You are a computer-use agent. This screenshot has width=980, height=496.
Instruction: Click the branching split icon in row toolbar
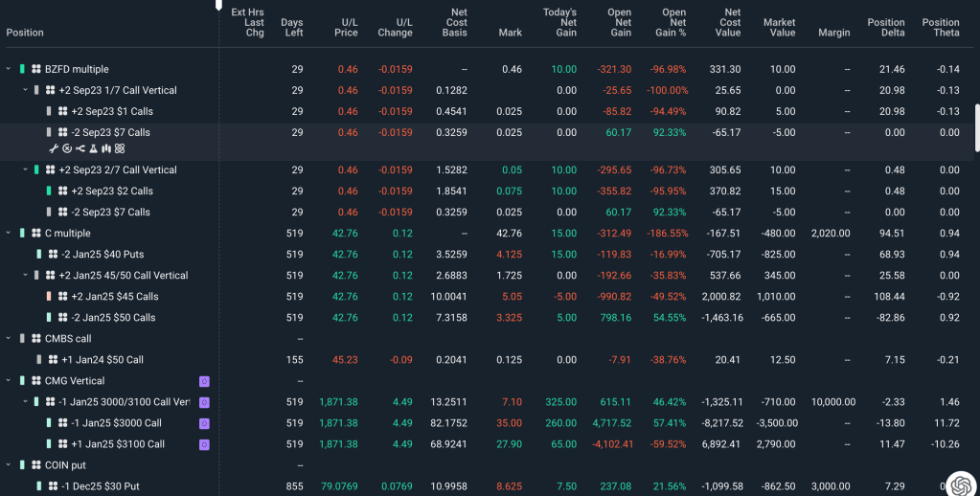[x=80, y=148]
